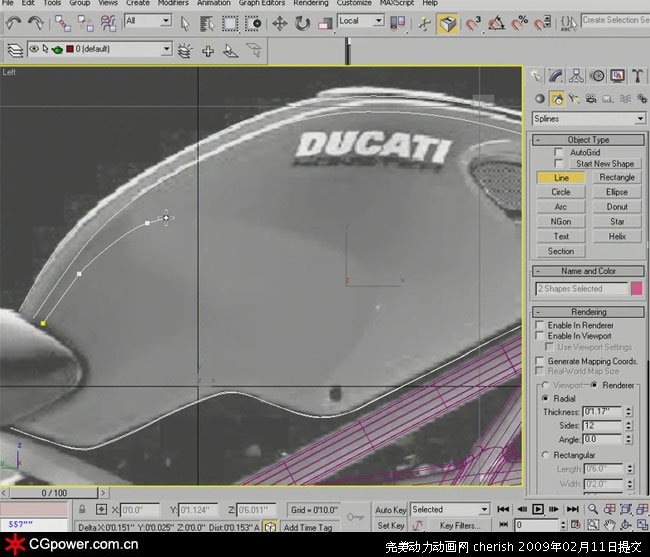The height and width of the screenshot is (557, 650).
Task: Open the Display command panel tab
Action: pyautogui.click(x=617, y=76)
